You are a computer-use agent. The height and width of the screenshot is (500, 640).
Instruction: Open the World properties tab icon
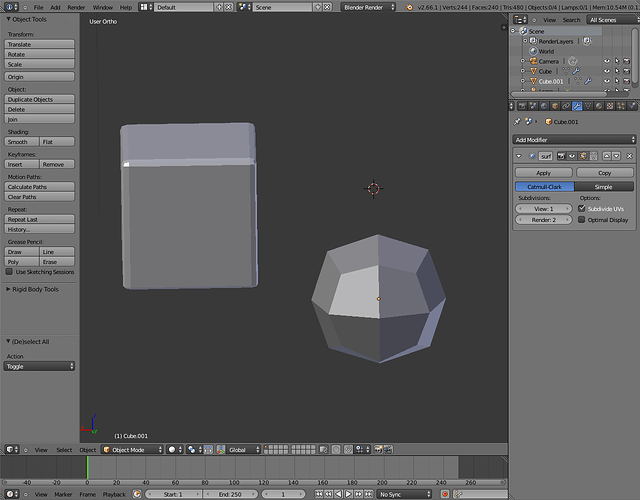pyautogui.click(x=544, y=106)
